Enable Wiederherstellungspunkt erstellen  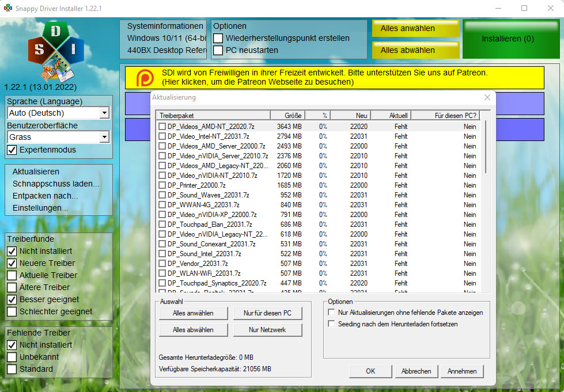point(217,38)
